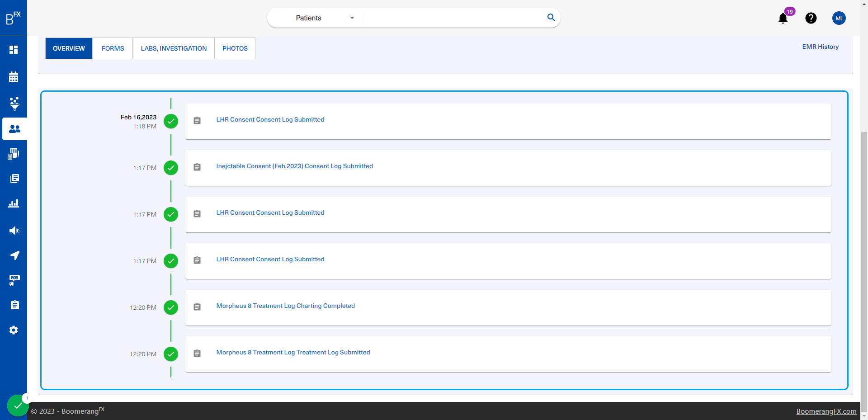868x420 pixels.
Task: Open LHR Consent Log entry at 1:18 PM
Action: point(270,119)
